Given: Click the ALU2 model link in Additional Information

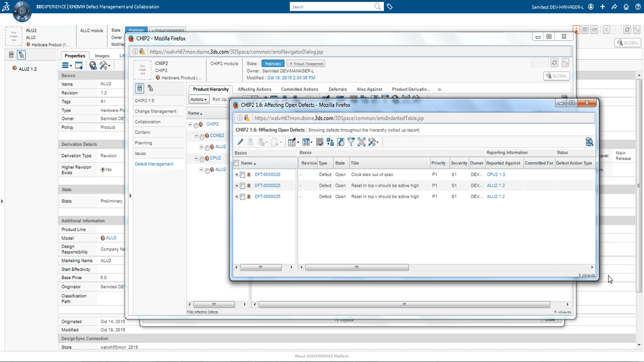Looking at the screenshot, I should point(111,238).
